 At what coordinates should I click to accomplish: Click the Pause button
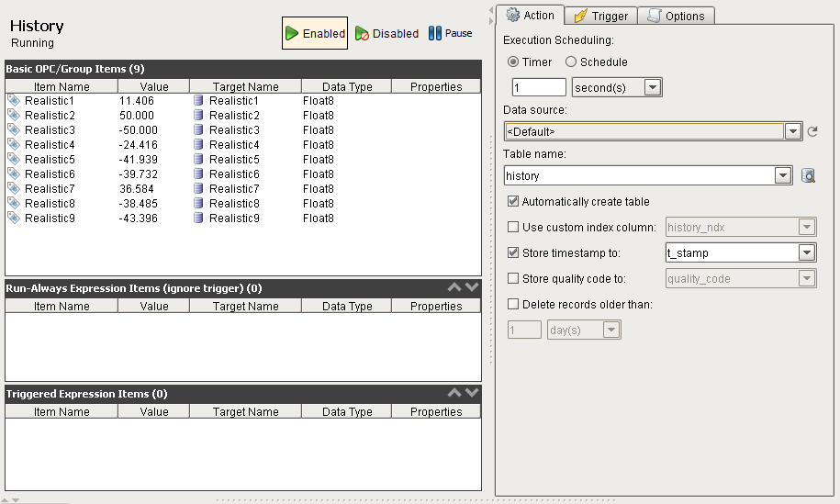(x=451, y=33)
